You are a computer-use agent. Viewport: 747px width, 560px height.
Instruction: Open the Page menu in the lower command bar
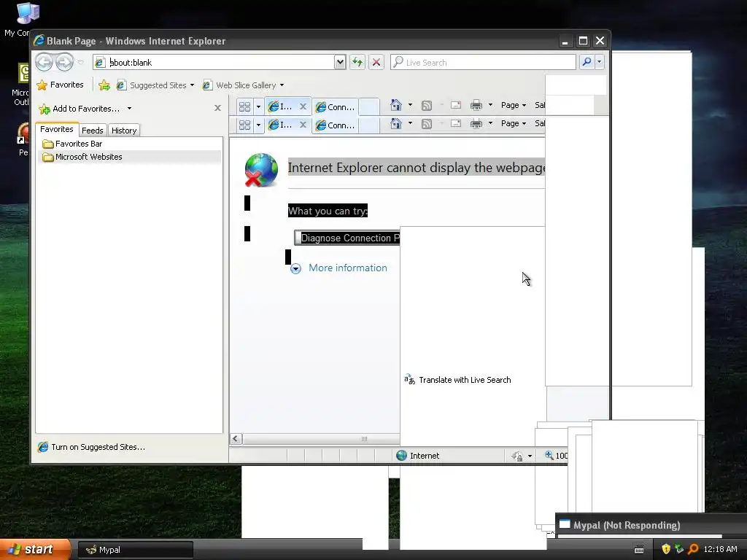513,123
